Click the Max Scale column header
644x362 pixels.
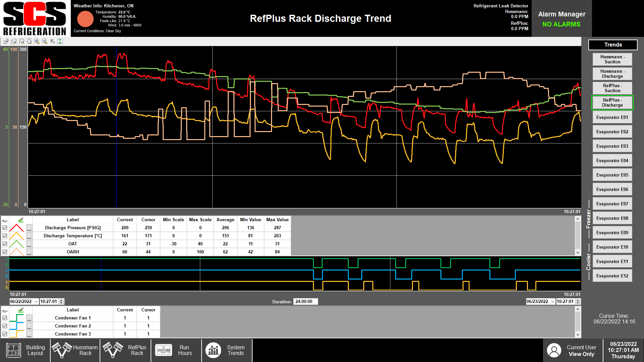200,220
